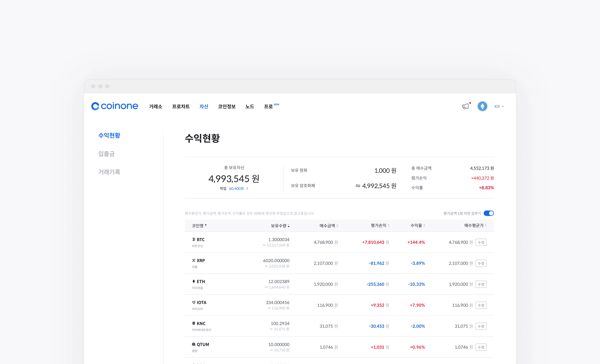Click the QTUM 평가손익 value +1,031
Screen dimensions: 600x364
pos(377,347)
